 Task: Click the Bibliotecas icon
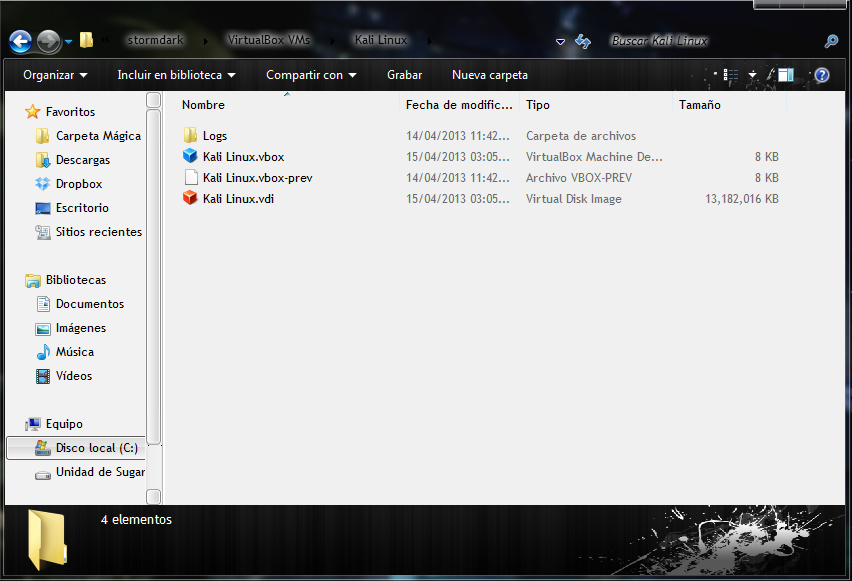tap(33, 280)
